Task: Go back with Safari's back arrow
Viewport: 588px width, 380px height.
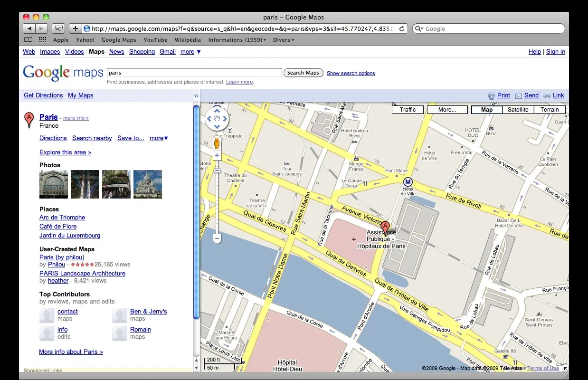Action: click(29, 28)
